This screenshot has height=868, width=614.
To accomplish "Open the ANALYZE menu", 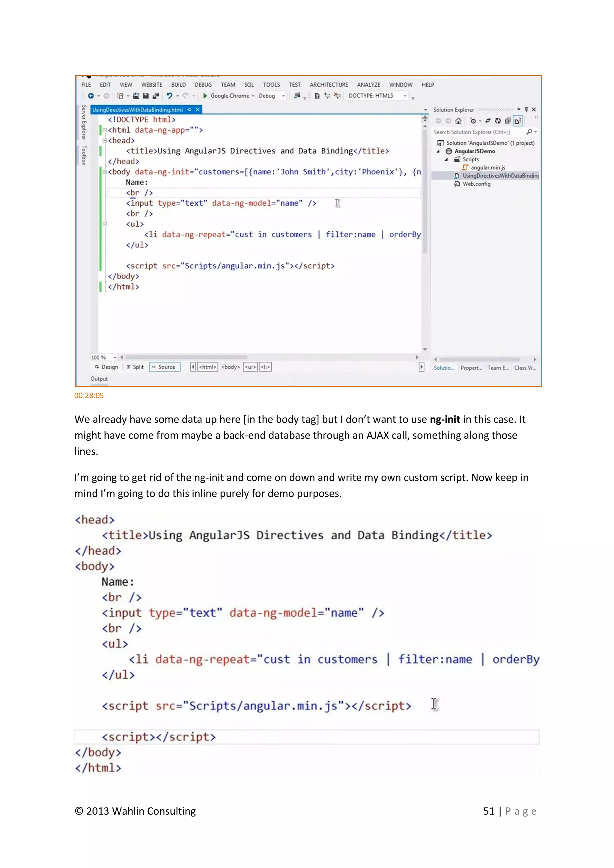I will click(369, 85).
